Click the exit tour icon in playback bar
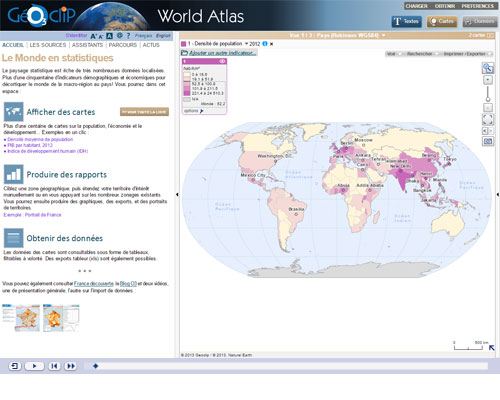This screenshot has height=400, width=500. [15, 366]
